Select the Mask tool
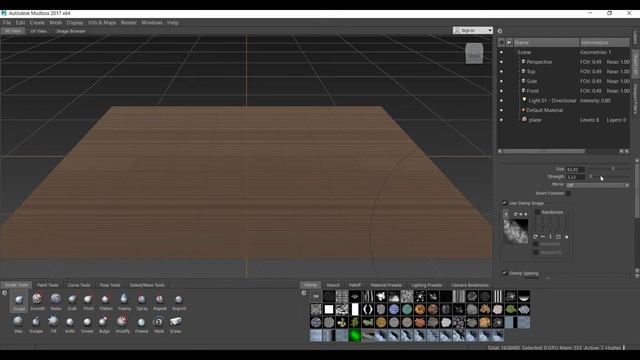Image resolution: width=640 pixels, height=360 pixels. coord(159,324)
